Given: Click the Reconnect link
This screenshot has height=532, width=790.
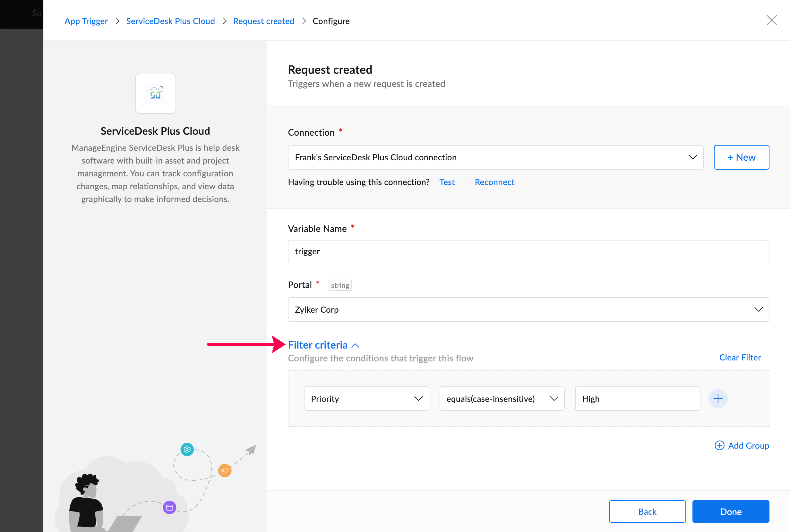Looking at the screenshot, I should click(x=494, y=182).
